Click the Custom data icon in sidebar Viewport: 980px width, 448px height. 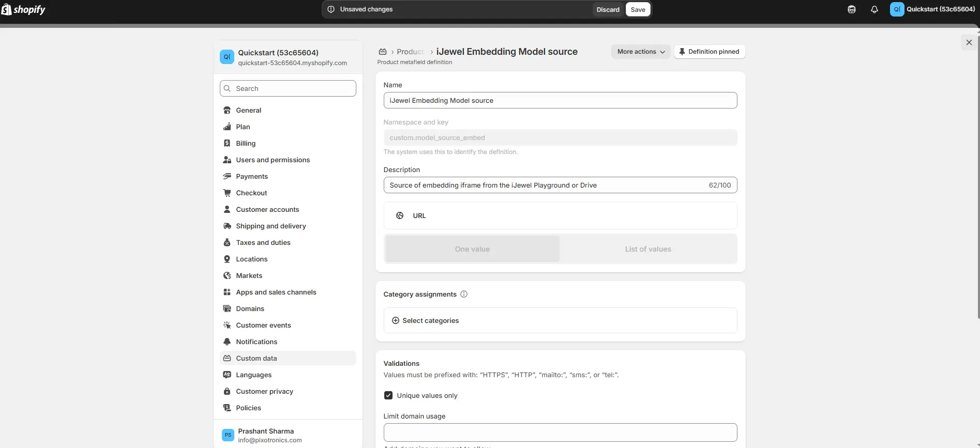point(227,358)
